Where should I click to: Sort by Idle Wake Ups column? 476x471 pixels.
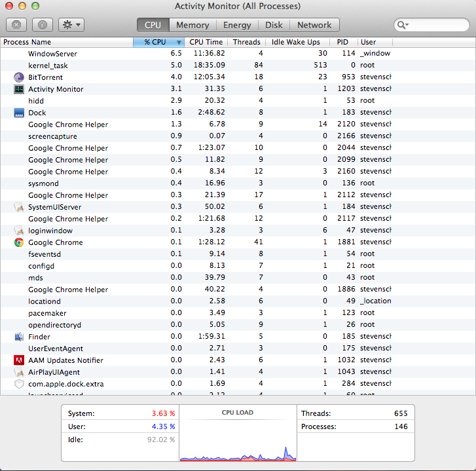pyautogui.click(x=296, y=42)
